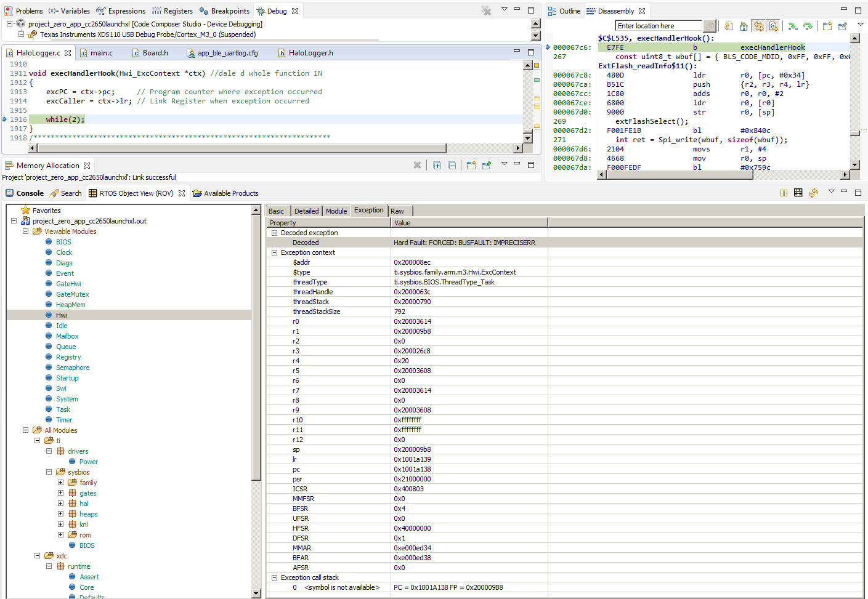This screenshot has height=599, width=868.
Task: Collapse Exception call stack section
Action: [275, 577]
